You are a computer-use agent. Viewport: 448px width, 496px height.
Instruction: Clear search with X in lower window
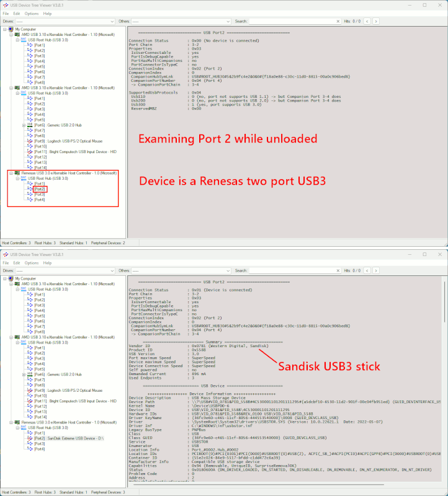(338, 270)
